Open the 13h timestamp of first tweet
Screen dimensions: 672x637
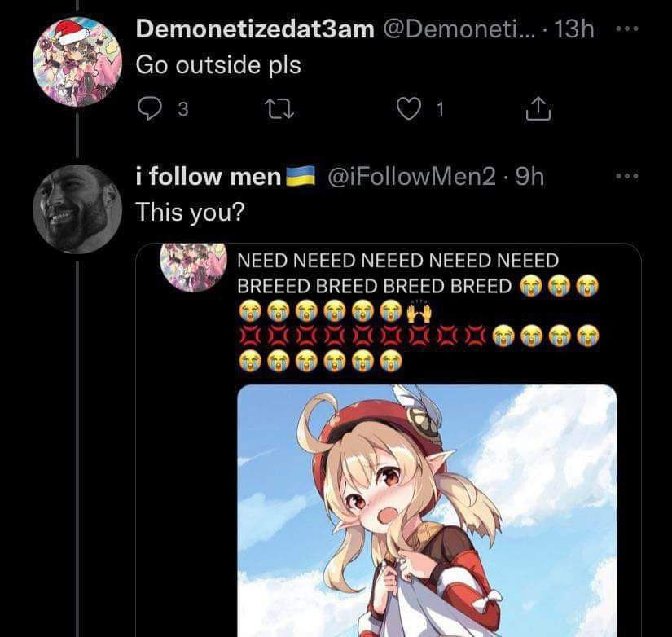tap(574, 29)
